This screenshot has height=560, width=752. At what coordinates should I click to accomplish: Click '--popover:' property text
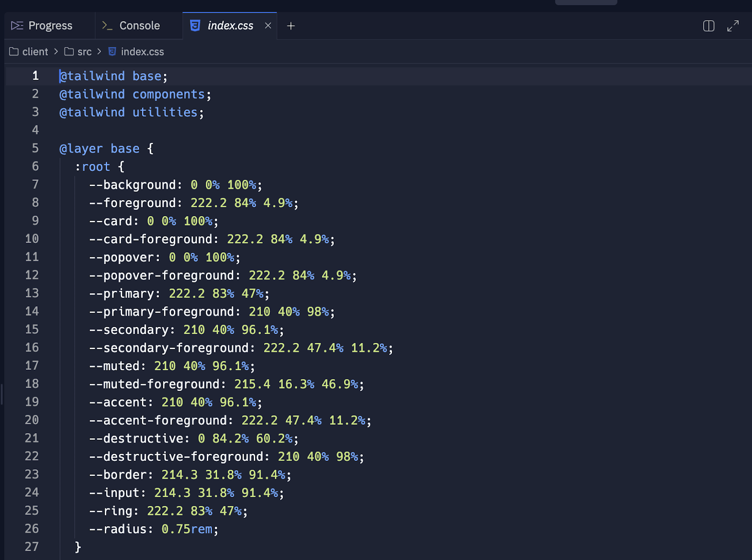pyautogui.click(x=125, y=257)
